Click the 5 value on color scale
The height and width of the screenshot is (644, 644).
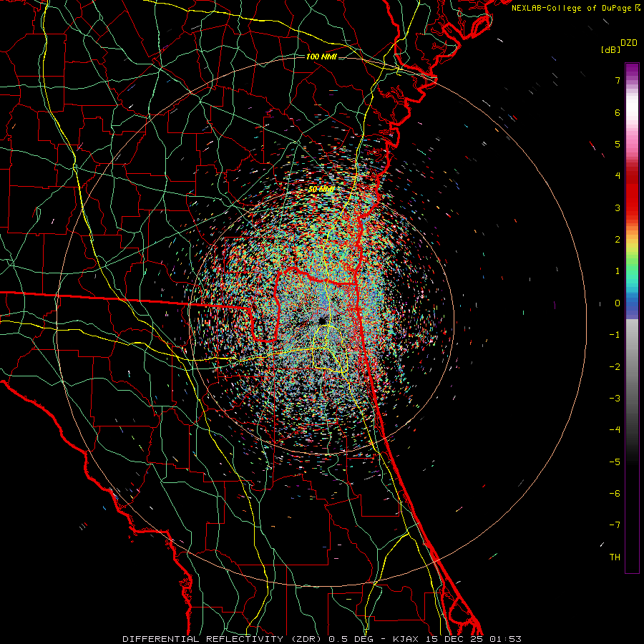[618, 144]
